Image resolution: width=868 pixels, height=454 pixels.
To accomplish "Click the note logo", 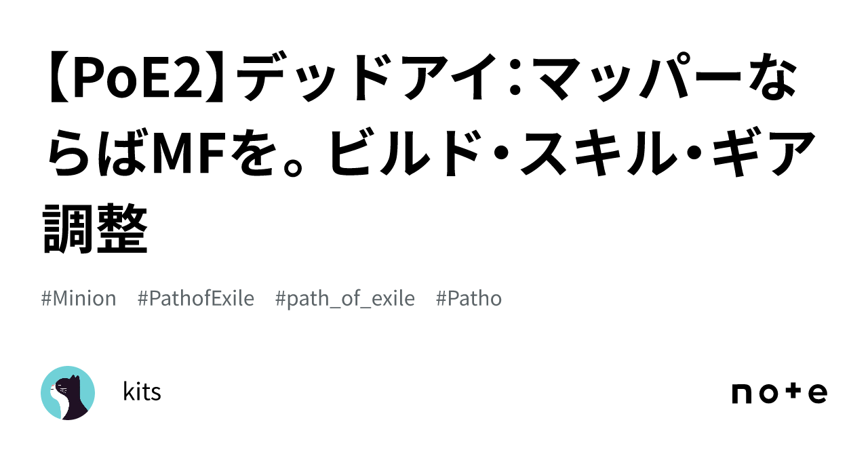I will pos(779,393).
